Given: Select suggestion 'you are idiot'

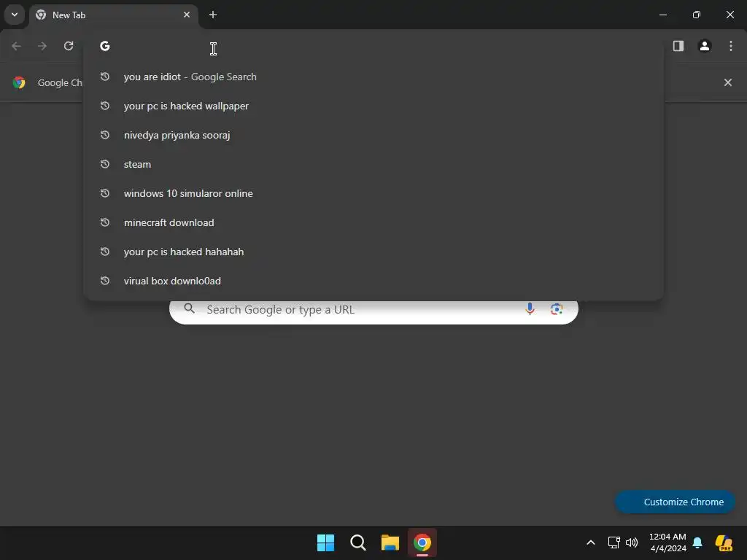Looking at the screenshot, I should [373, 77].
